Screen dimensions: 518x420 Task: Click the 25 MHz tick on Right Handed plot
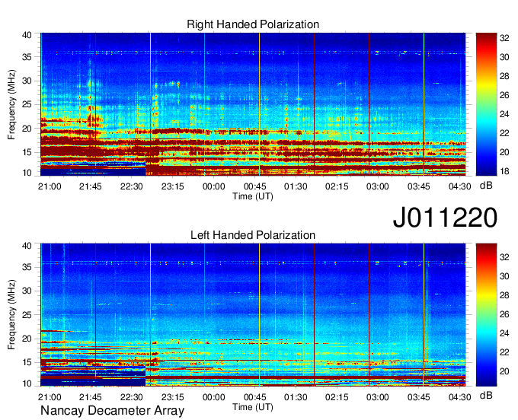27,104
